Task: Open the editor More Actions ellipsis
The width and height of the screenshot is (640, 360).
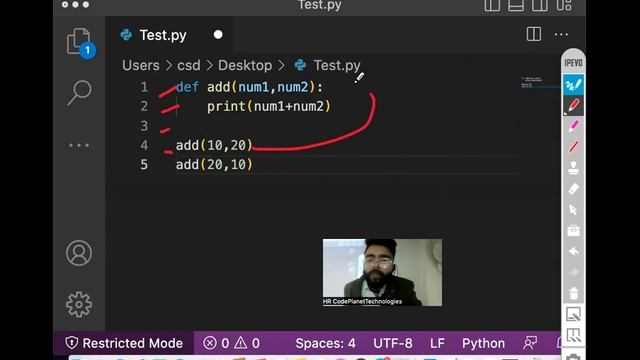Action: click(561, 35)
